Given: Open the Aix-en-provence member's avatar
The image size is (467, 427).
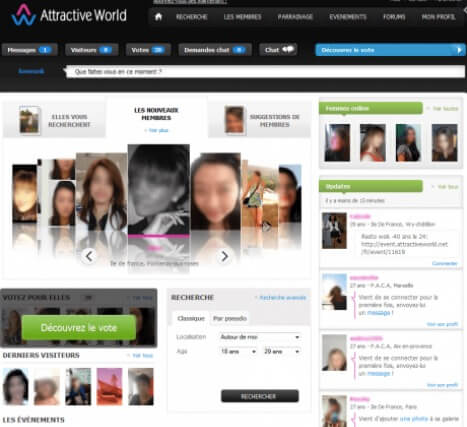Looking at the screenshot, I should pyautogui.click(x=334, y=353).
